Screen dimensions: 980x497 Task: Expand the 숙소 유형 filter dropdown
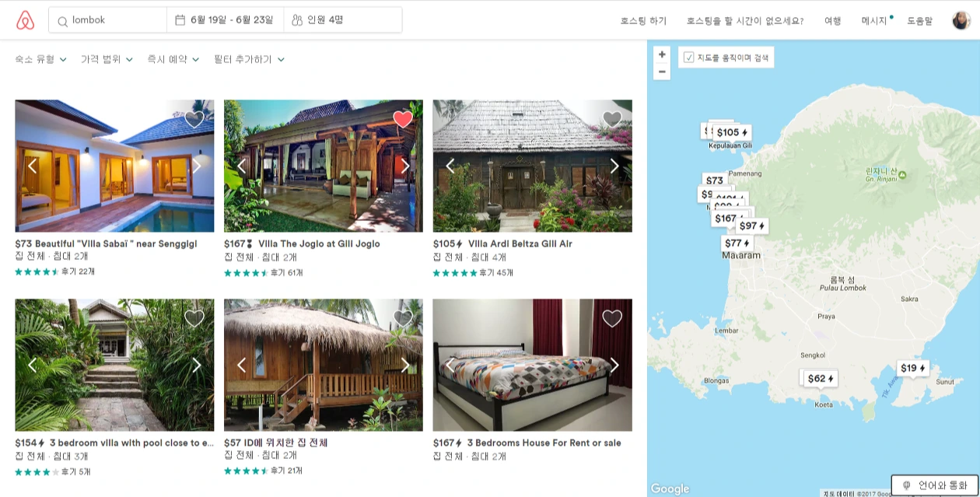[x=40, y=59]
